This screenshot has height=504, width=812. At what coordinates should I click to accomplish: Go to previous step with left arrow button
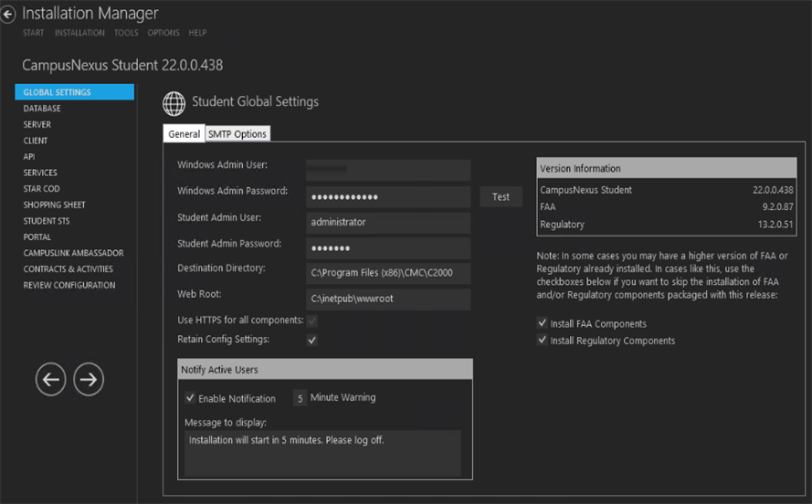pyautogui.click(x=51, y=379)
